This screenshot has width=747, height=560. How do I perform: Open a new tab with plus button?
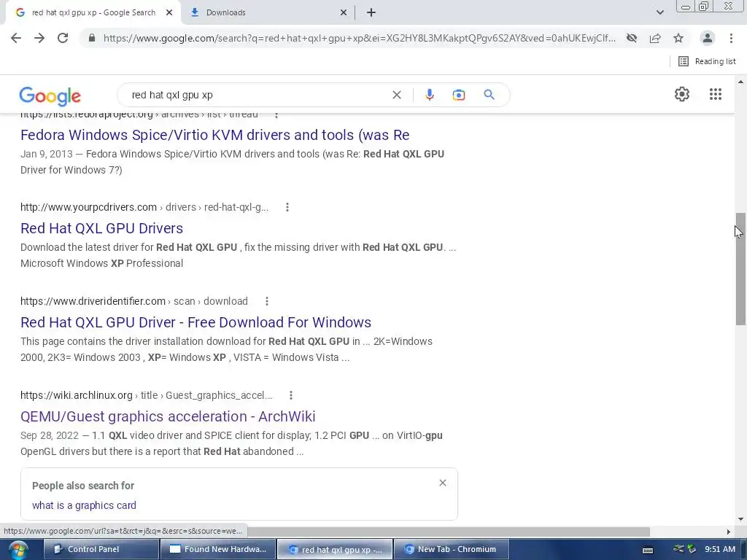371,12
